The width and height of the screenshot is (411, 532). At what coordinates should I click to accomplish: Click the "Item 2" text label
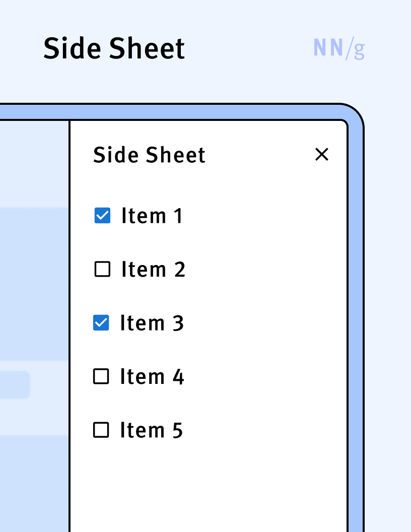click(153, 270)
